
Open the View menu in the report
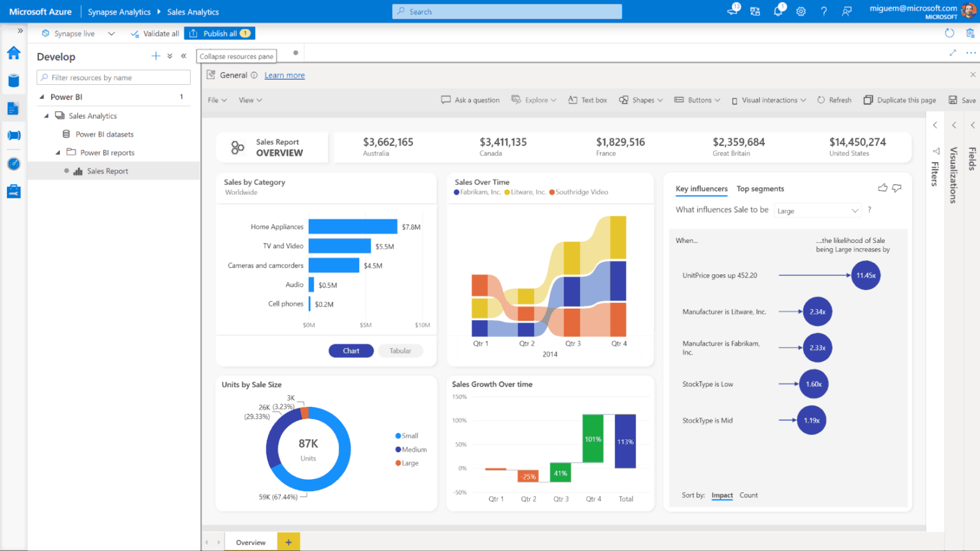coord(249,99)
